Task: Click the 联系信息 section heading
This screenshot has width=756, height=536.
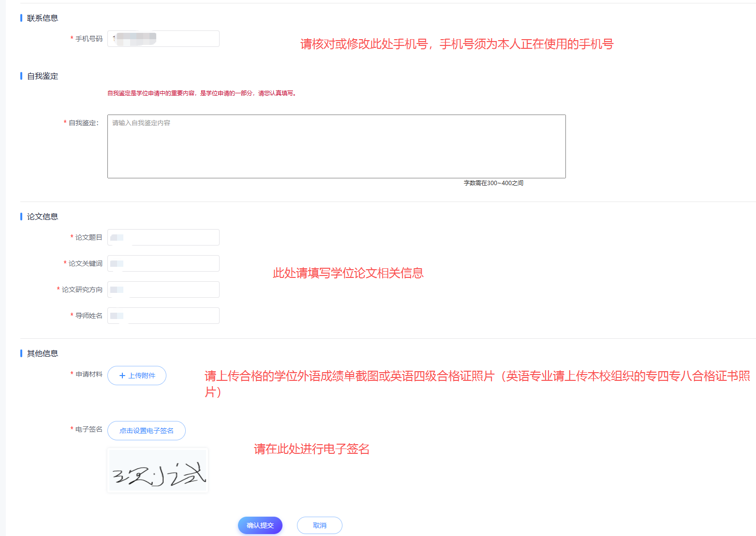Action: tap(43, 18)
